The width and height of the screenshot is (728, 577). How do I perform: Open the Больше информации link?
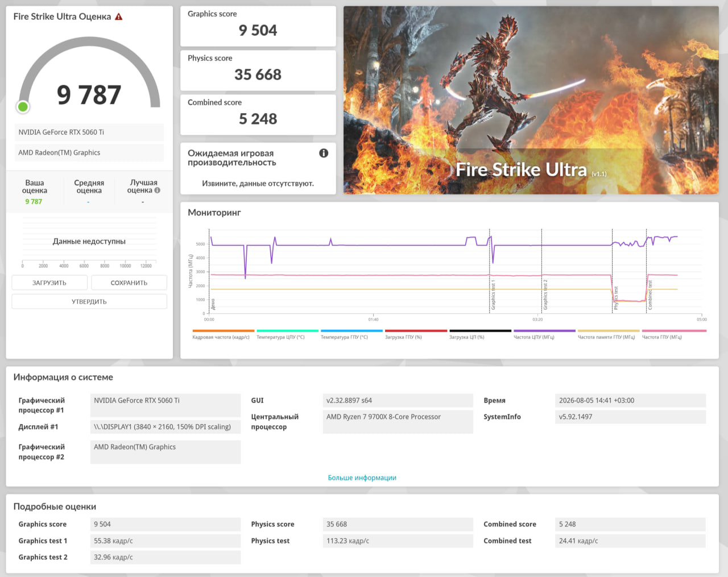click(362, 478)
